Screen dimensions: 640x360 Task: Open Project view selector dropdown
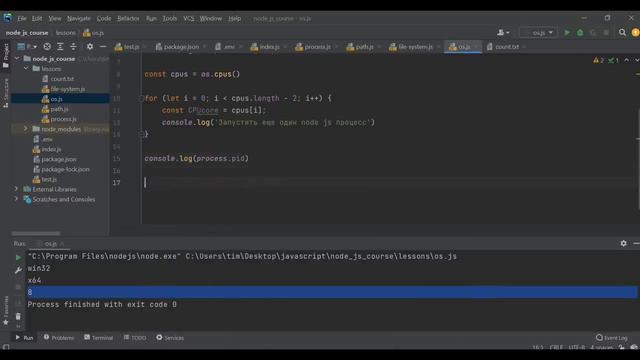point(27,47)
